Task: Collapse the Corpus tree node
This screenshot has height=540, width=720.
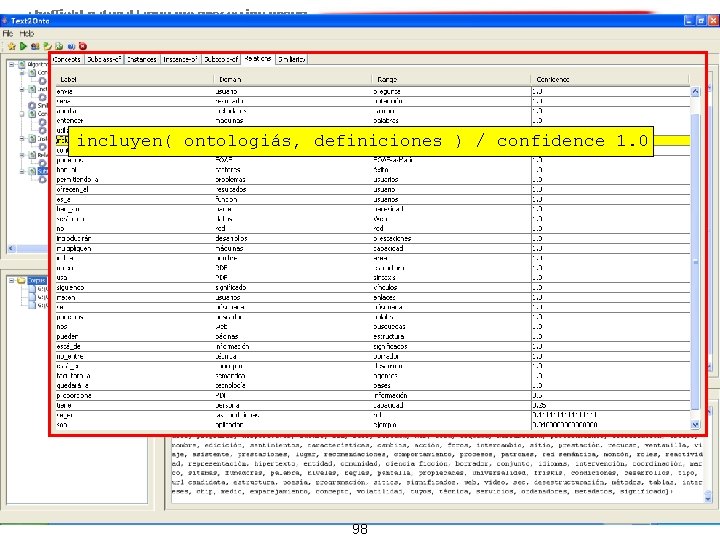Action: point(12,280)
